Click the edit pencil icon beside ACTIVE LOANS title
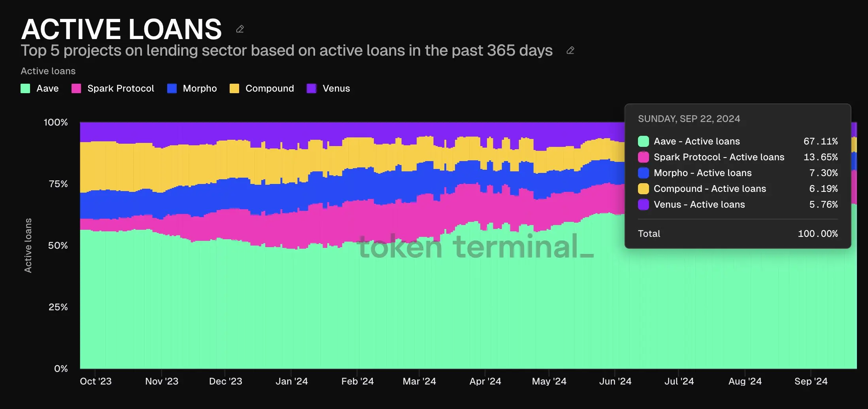868x409 pixels. pos(240,29)
